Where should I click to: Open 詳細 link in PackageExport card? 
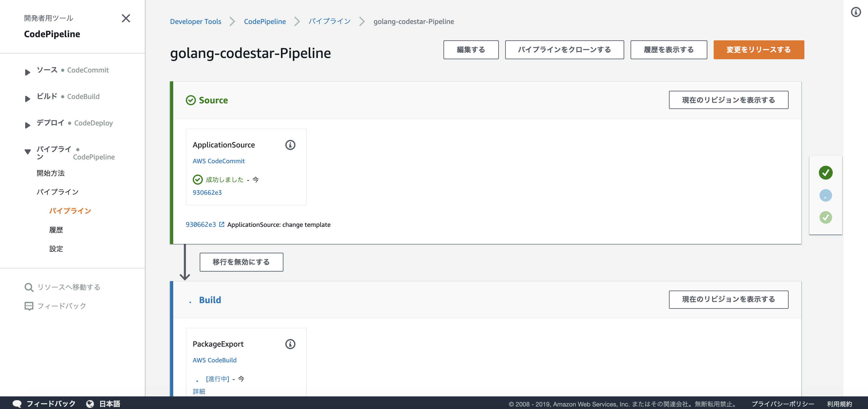[199, 391]
